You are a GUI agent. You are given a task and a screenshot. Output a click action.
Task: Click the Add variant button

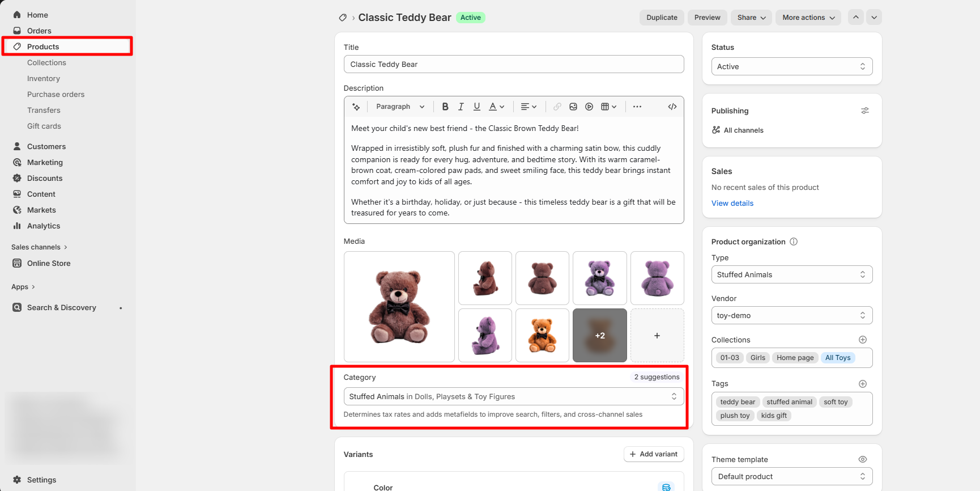click(x=654, y=454)
